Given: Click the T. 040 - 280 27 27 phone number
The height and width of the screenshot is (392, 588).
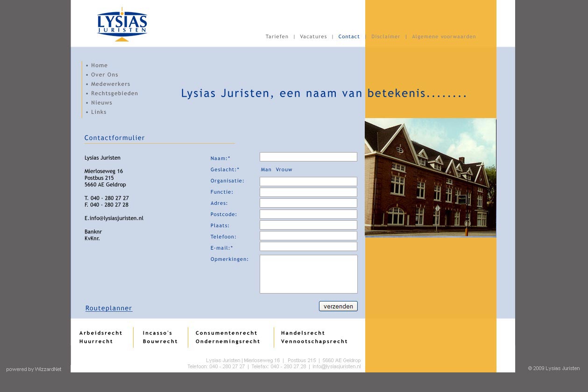Looking at the screenshot, I should point(106,198).
